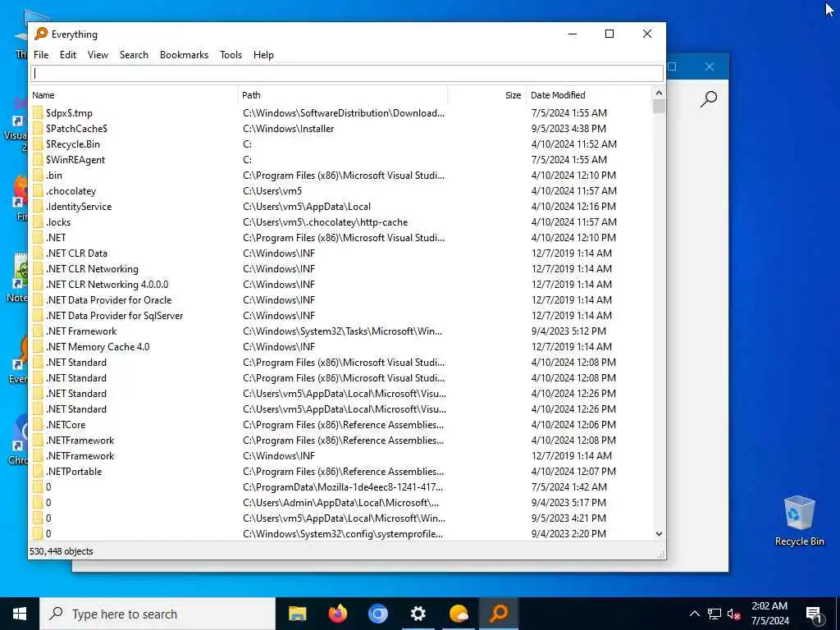
Task: Click the muted volume tray icon
Action: (x=733, y=614)
